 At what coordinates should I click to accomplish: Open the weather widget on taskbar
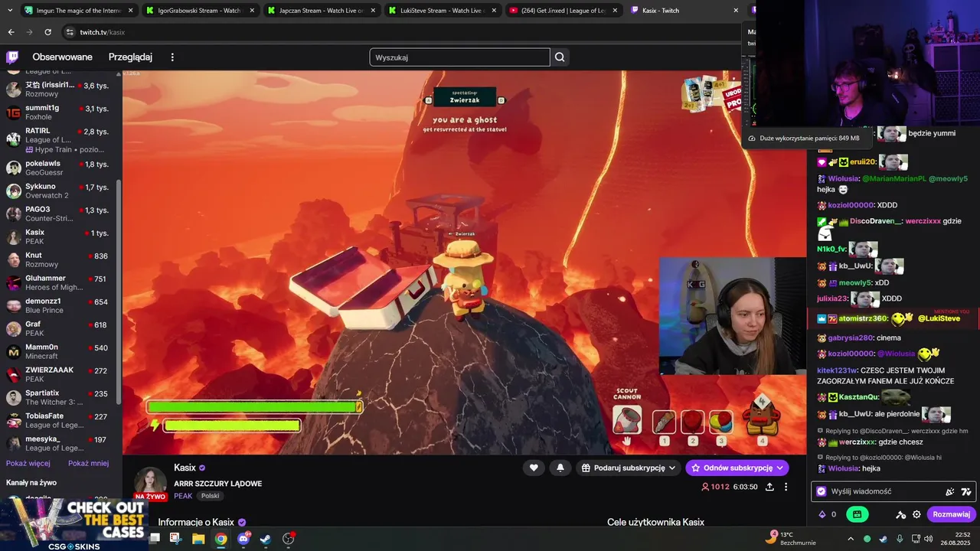click(790, 539)
